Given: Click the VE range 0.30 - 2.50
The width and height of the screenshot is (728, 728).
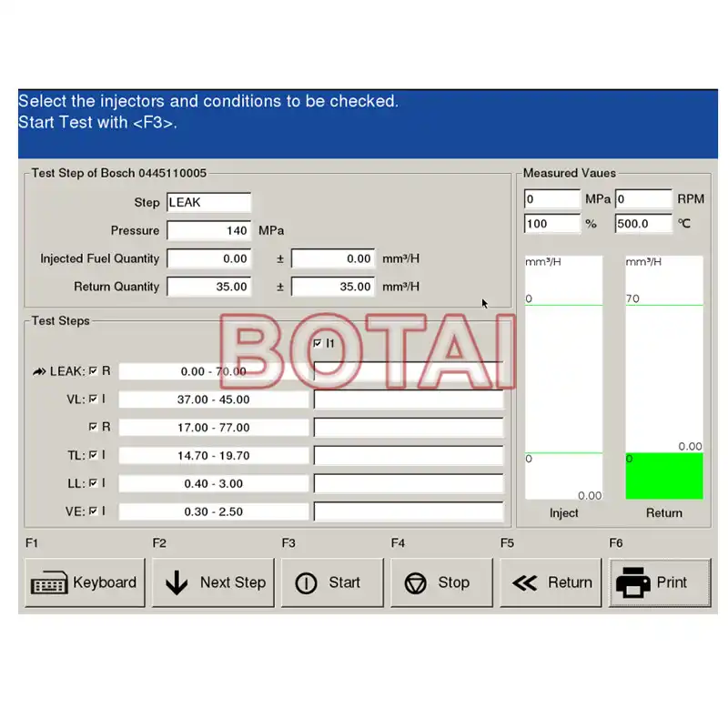Looking at the screenshot, I should 214,511.
